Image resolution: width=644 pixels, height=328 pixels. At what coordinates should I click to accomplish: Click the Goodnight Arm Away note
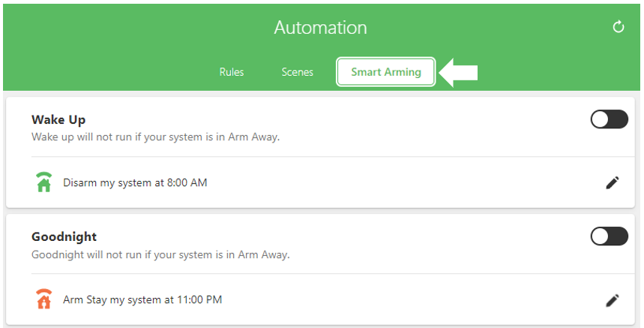click(x=160, y=254)
